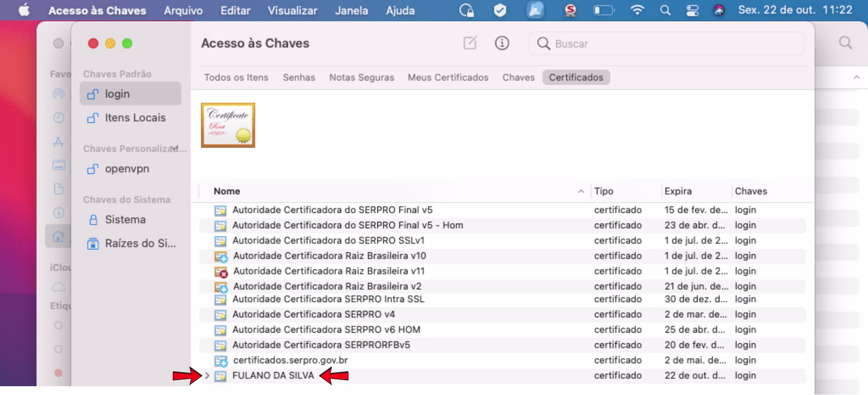This screenshot has width=868, height=395.
Task: Open the Apple menu
Action: point(24,10)
